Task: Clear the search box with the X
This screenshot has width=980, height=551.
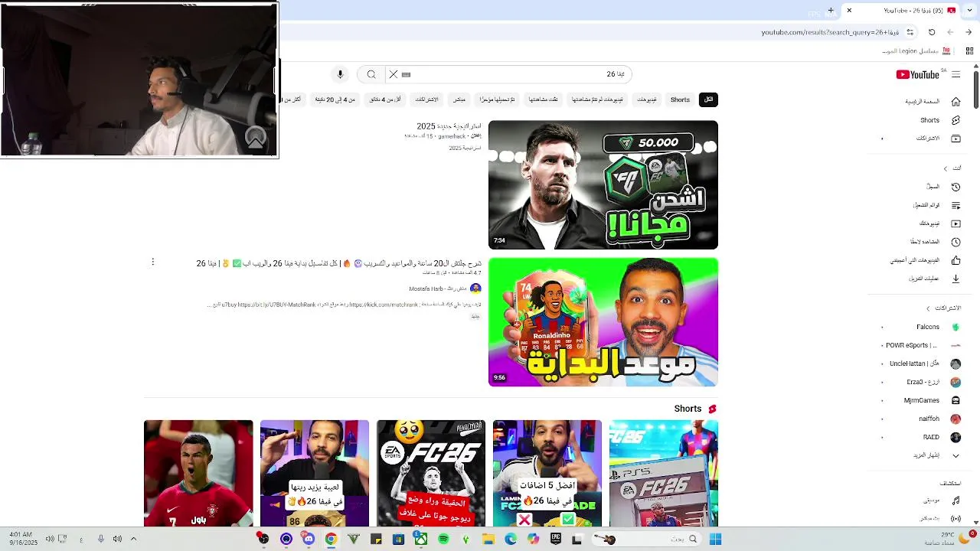Action: 394,74
